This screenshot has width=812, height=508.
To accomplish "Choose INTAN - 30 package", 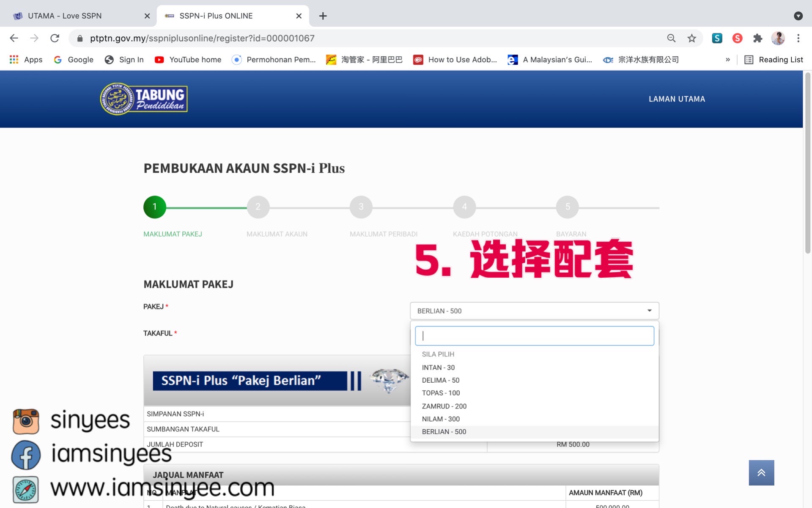I will (x=535, y=367).
